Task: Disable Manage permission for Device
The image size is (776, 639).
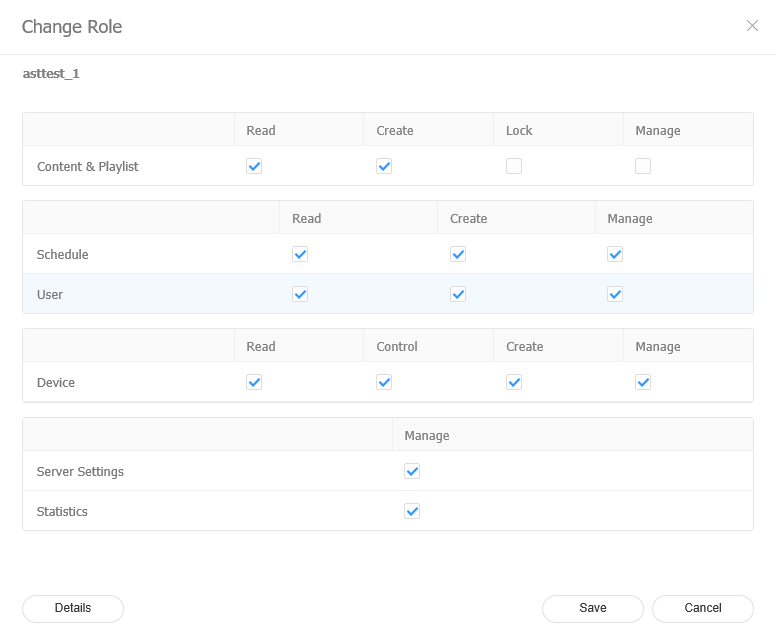Action: [643, 383]
